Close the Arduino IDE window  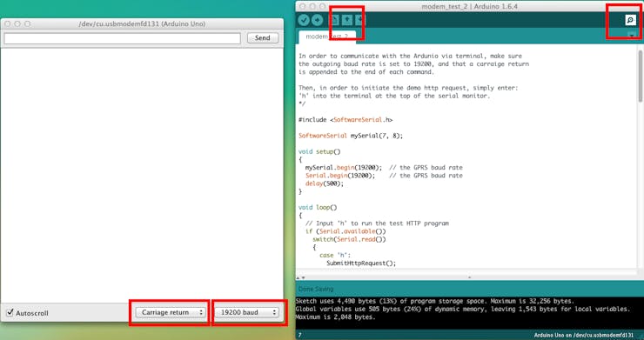303,6
